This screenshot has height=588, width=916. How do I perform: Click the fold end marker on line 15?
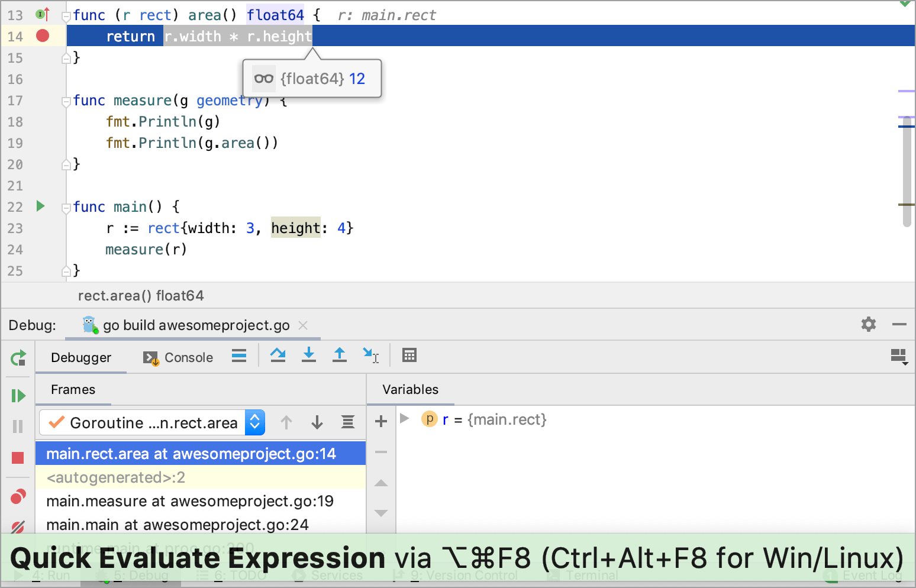(x=67, y=58)
